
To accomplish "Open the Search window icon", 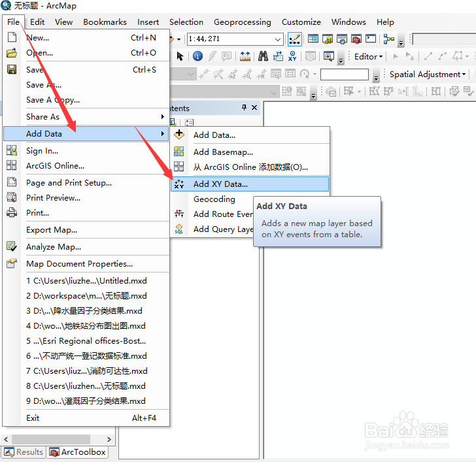I will (342, 39).
